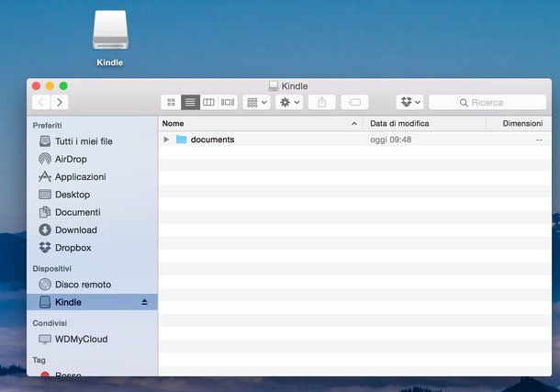The image size is (560, 392).
Task: Switch to list view
Action: [190, 103]
